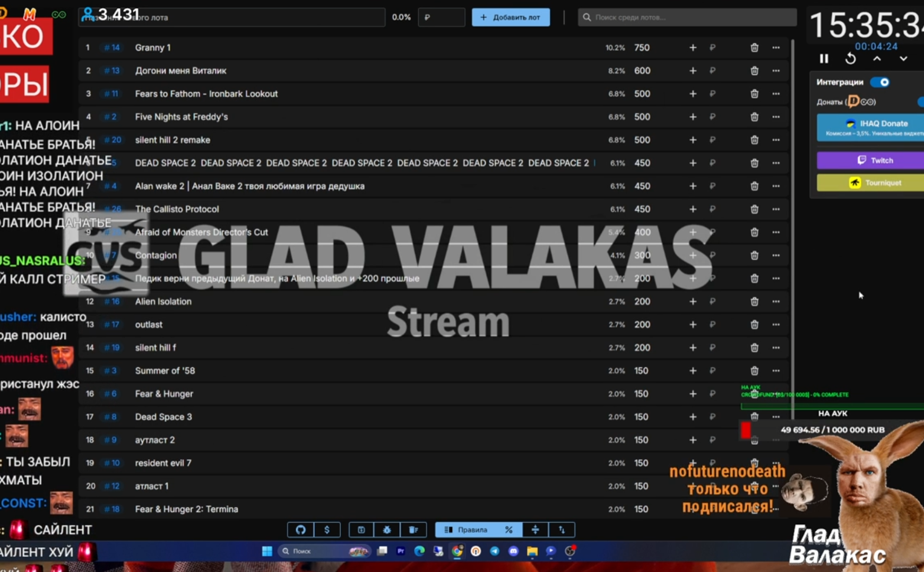
Task: Add amount to silent hill 2 remake
Action: pyautogui.click(x=693, y=140)
